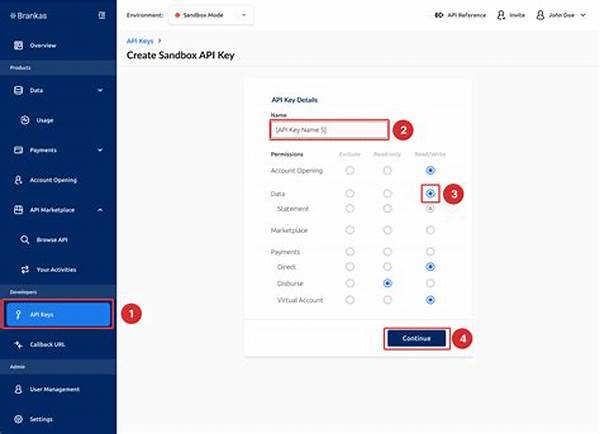
Task: Click the Callback URL icon
Action: click(x=19, y=344)
